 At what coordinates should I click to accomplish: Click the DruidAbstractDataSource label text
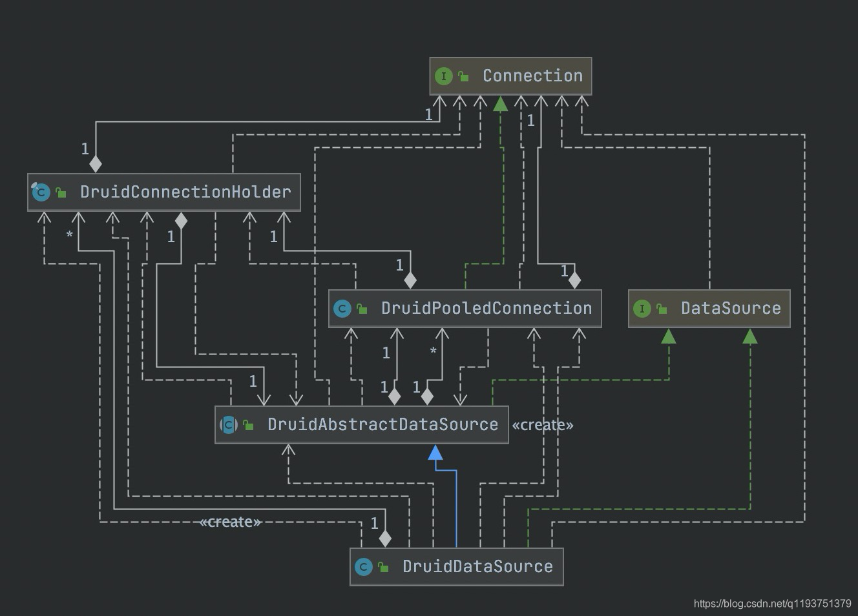(x=382, y=424)
